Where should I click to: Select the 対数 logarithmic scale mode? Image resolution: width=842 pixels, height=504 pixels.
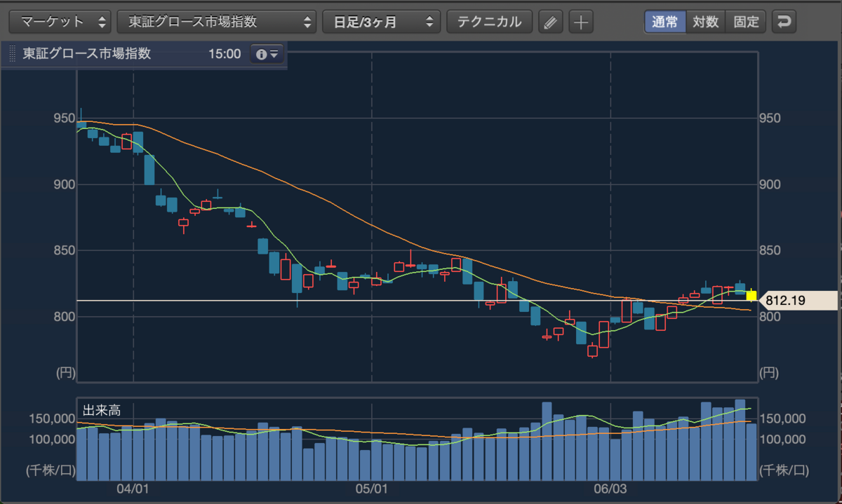point(705,22)
